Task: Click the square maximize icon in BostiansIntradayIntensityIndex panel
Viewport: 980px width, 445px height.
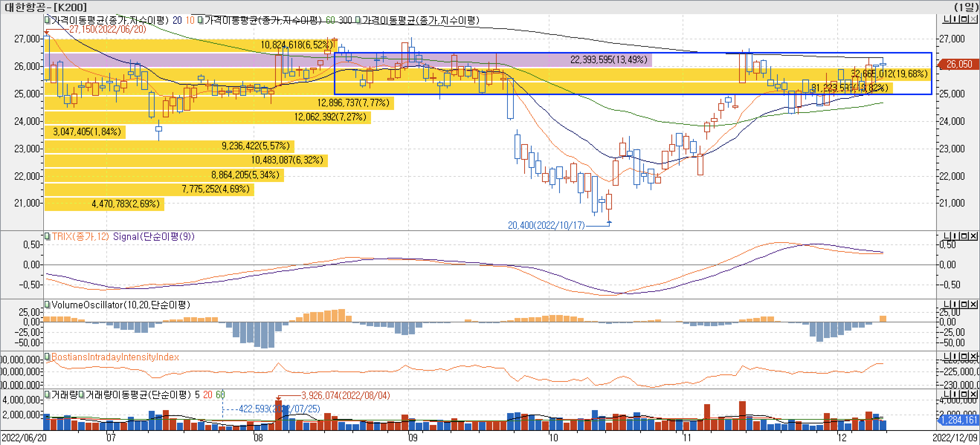Action: click(964, 357)
